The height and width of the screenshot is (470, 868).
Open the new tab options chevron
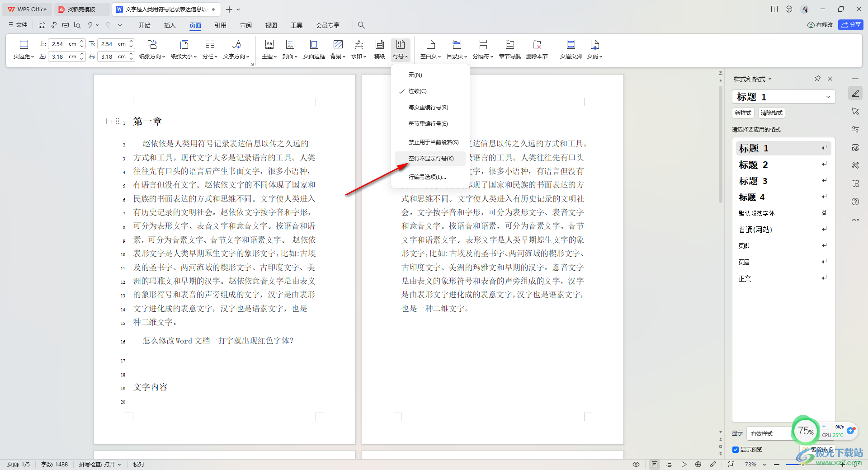(238, 9)
